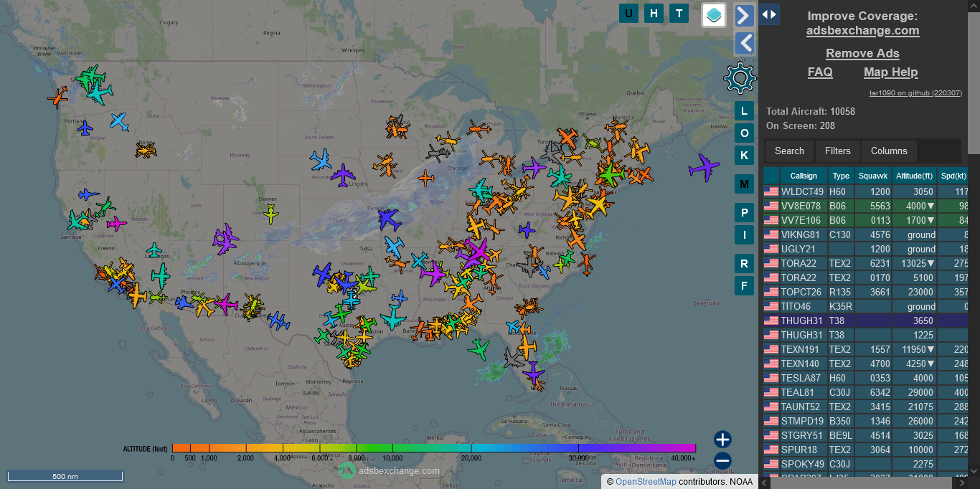Select the UGLY21 aircraft row
The height and width of the screenshot is (489, 980).
[866, 249]
